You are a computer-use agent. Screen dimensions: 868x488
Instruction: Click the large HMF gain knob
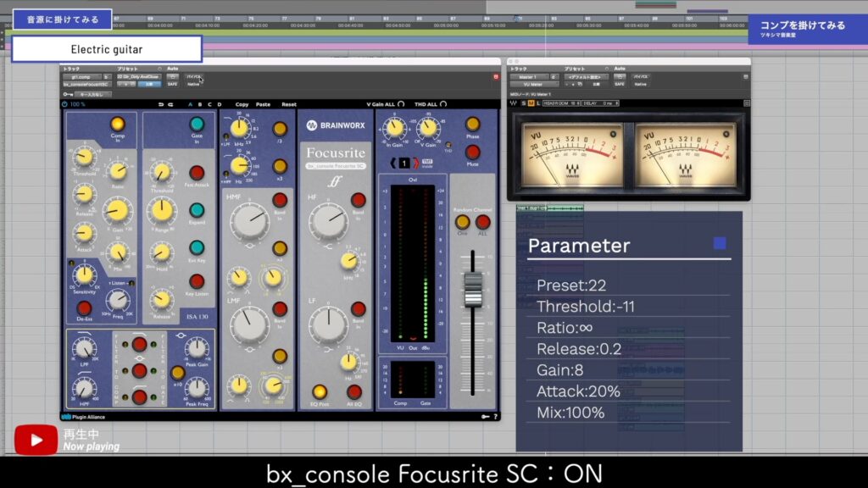click(x=250, y=221)
